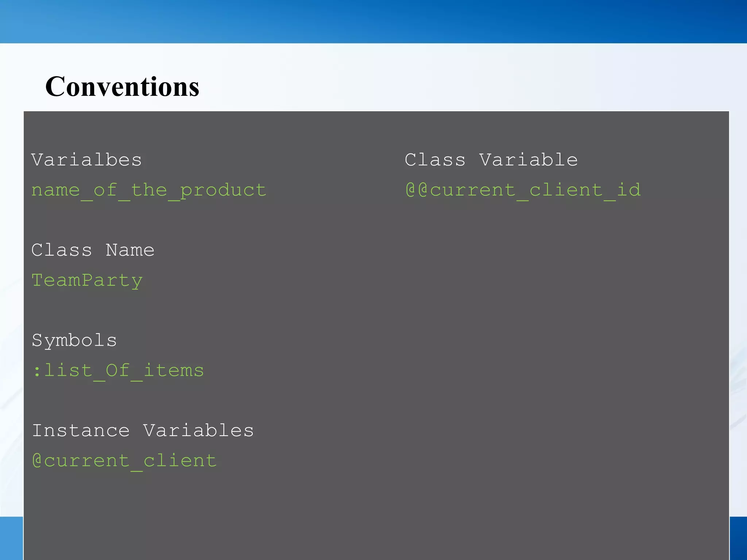Click the word Name in Class Name
Screen dimensions: 747x560
[x=130, y=250]
